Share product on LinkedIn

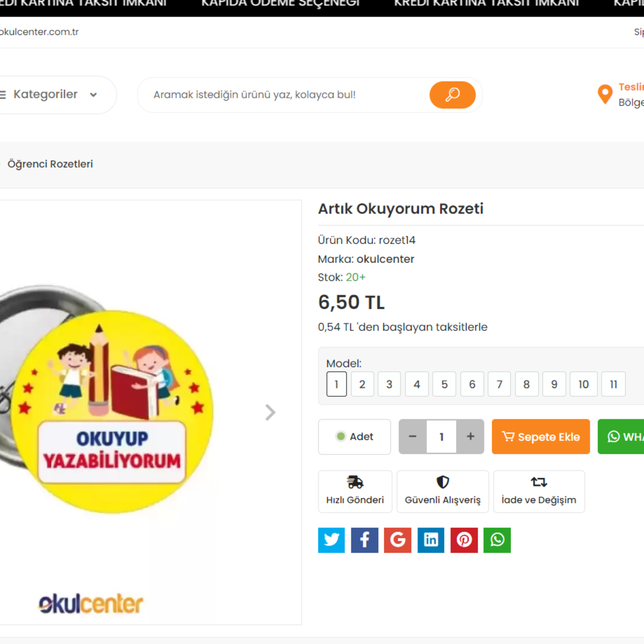point(431,540)
